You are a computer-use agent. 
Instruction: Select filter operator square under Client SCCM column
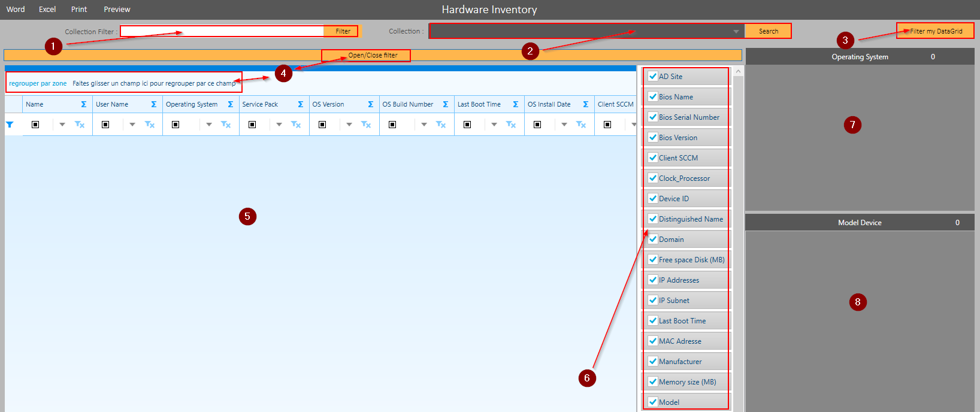(607, 125)
